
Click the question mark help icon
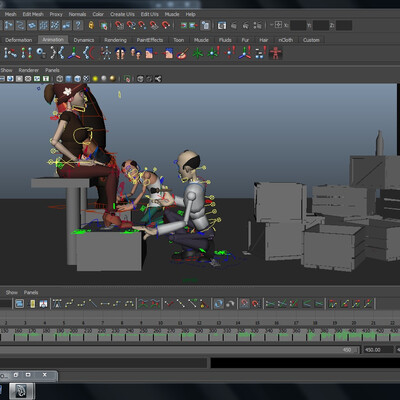[78, 25]
